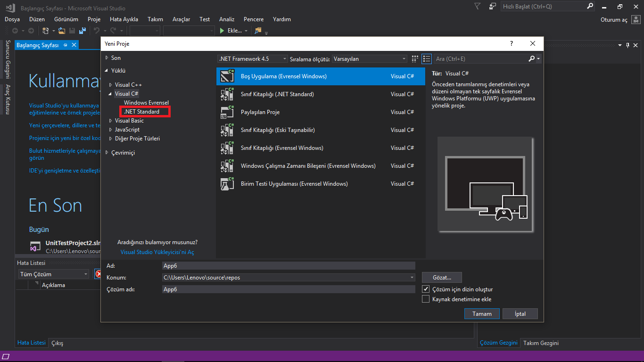Click the send feedback icon
The width and height of the screenshot is (644, 362).
pos(493,6)
